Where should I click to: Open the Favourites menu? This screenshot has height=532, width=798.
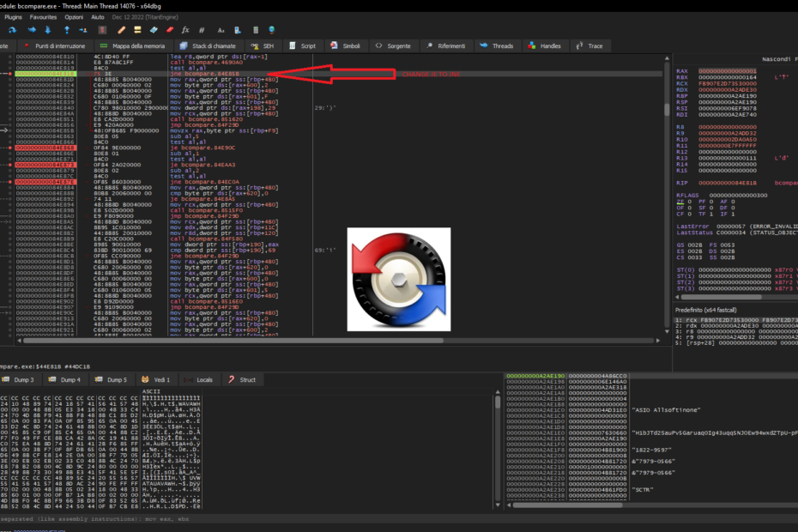click(44, 16)
